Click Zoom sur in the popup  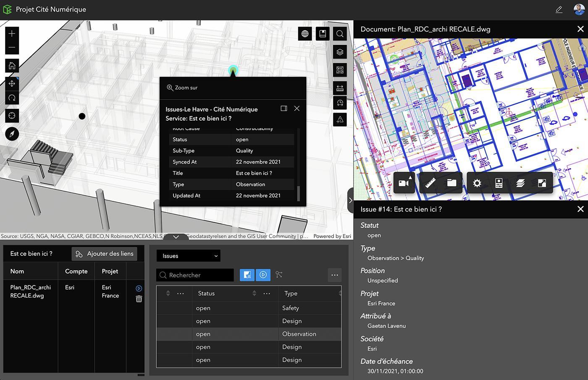[182, 88]
